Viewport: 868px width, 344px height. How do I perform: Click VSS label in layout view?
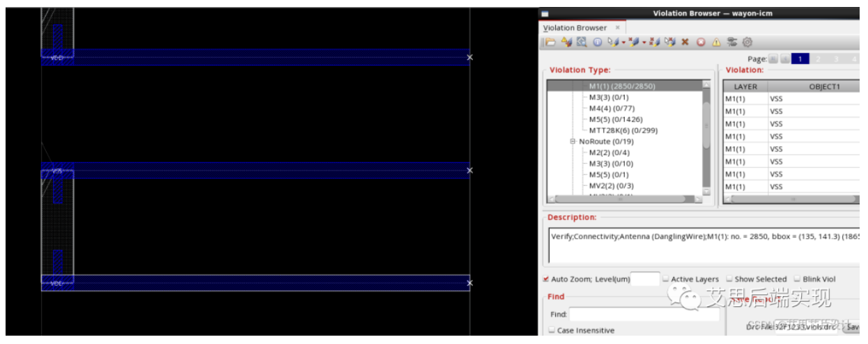pyautogui.click(x=57, y=171)
